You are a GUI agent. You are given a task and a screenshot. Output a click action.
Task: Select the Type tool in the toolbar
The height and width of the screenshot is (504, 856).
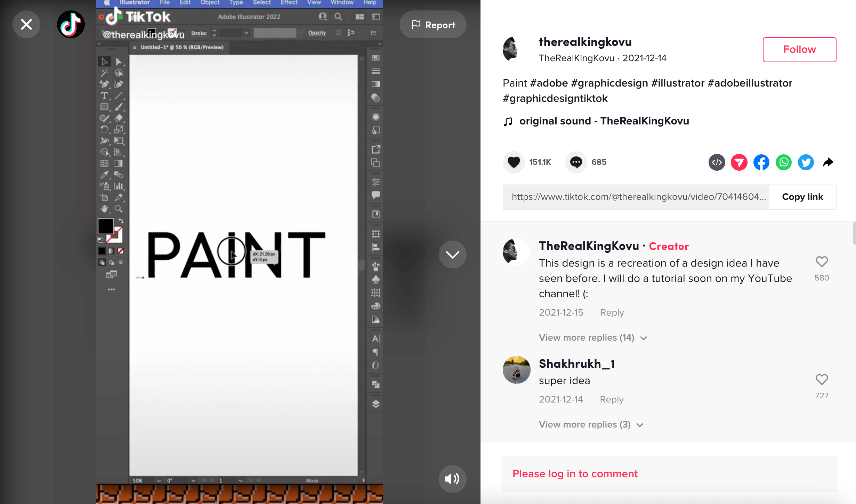coord(105,95)
